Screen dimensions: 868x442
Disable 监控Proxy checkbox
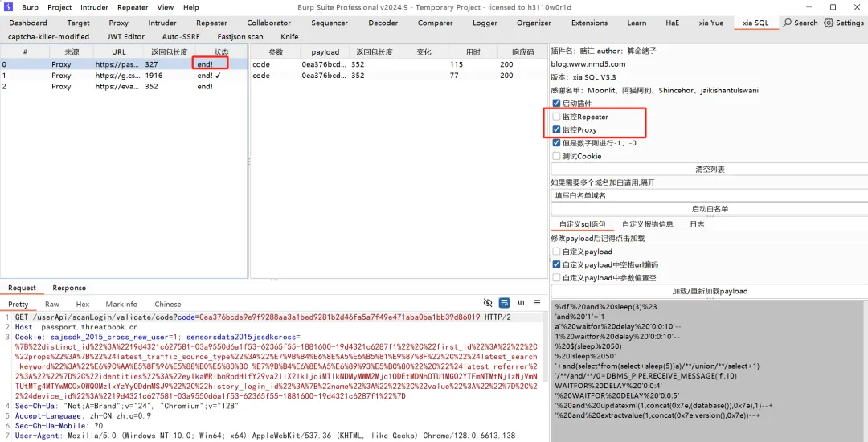pos(556,130)
